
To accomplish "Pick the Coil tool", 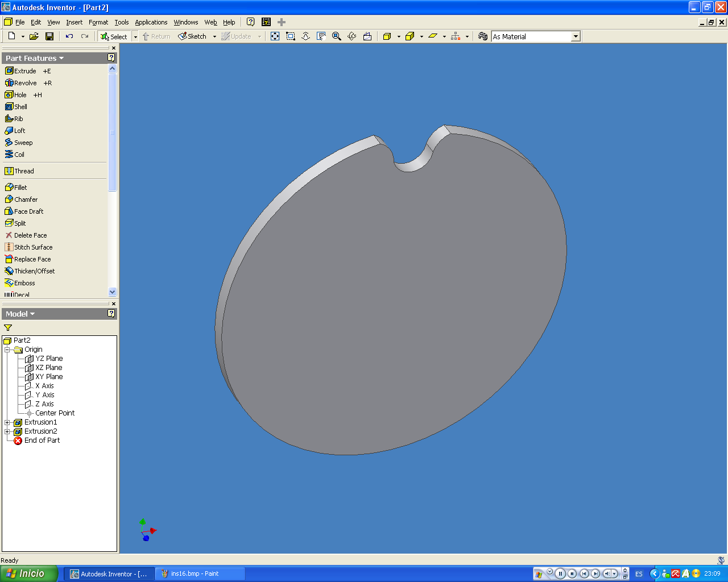I will tap(15, 155).
